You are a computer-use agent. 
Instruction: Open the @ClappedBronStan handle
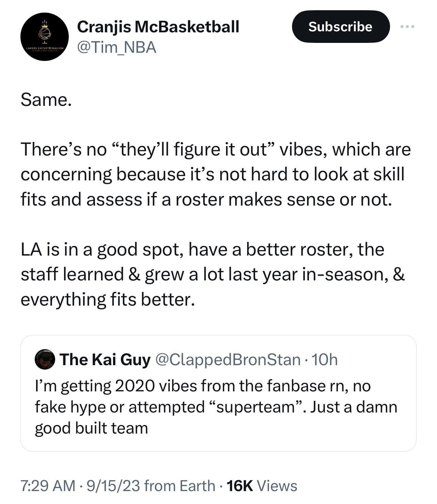click(228, 359)
